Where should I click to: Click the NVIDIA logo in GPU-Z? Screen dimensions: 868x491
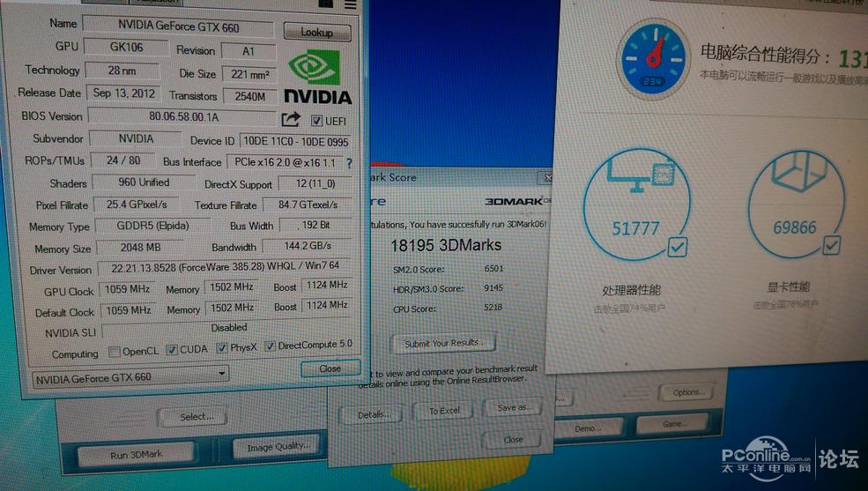tap(317, 78)
